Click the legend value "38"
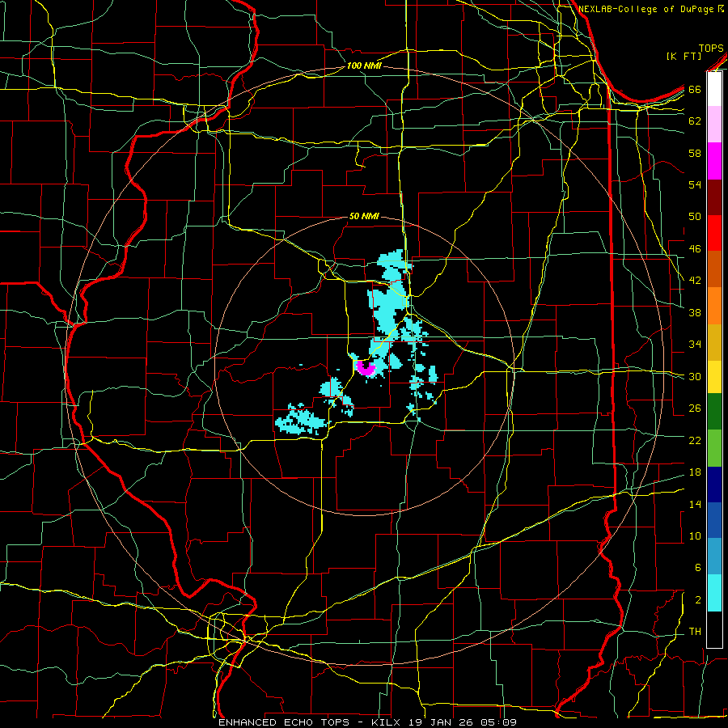 (695, 312)
